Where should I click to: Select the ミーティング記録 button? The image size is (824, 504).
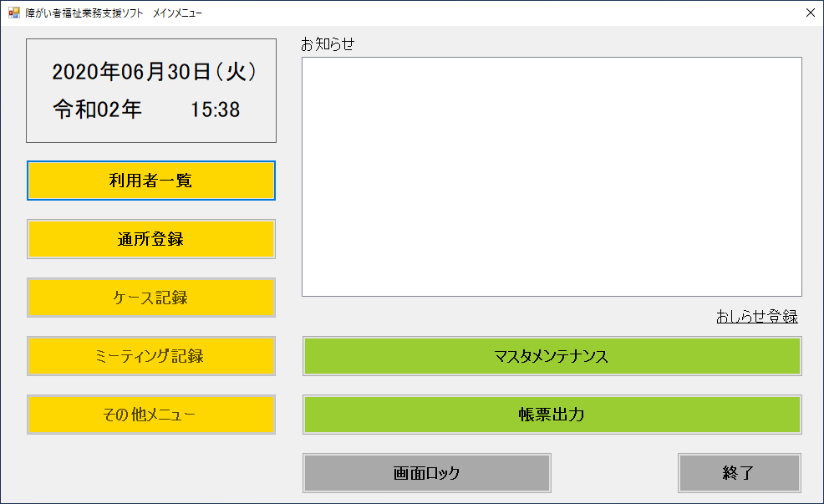(151, 356)
